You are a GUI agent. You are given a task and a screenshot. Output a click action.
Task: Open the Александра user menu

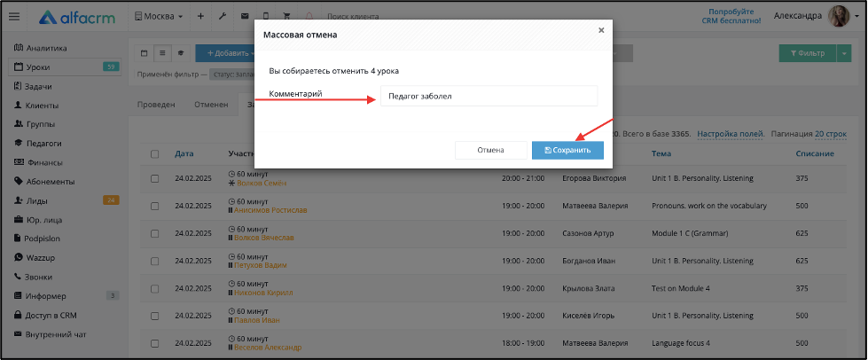click(815, 17)
